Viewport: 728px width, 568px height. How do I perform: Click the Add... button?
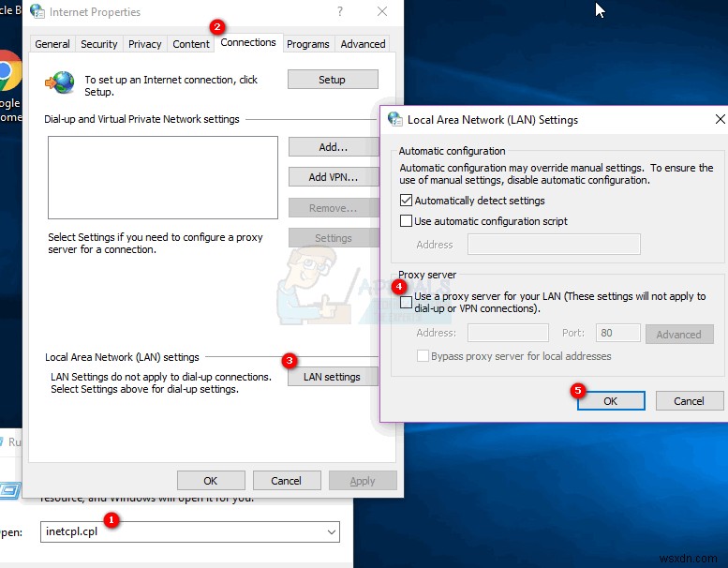pyautogui.click(x=333, y=147)
